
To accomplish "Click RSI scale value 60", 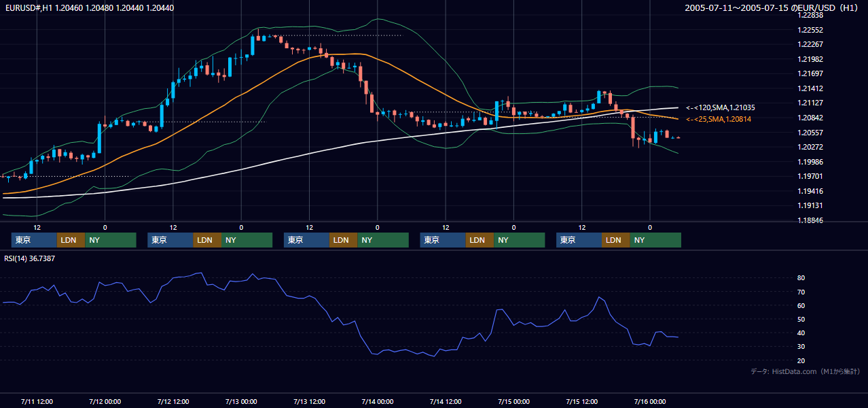I will tap(801, 305).
